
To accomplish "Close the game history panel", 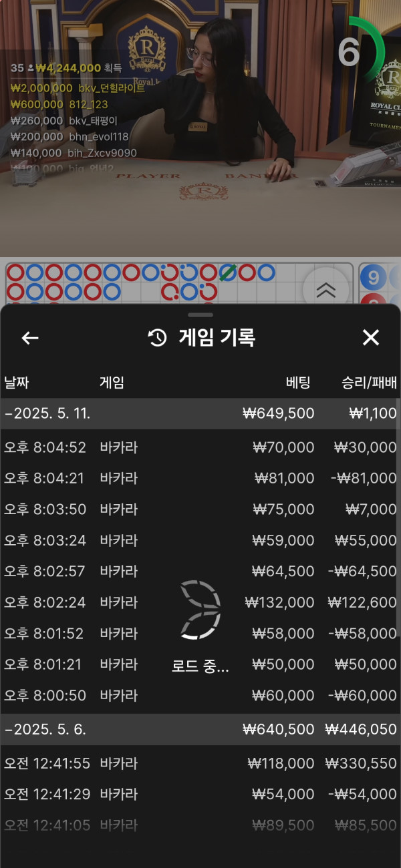I will coord(370,338).
